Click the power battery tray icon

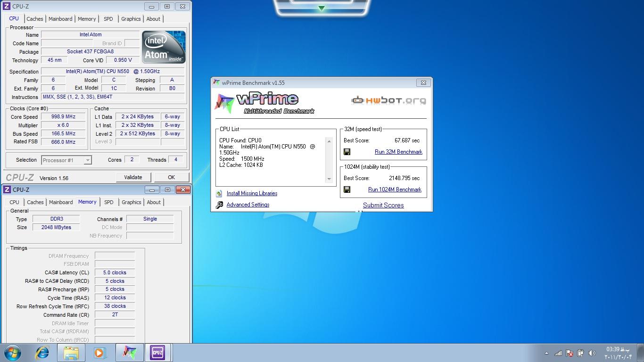pyautogui.click(x=580, y=353)
